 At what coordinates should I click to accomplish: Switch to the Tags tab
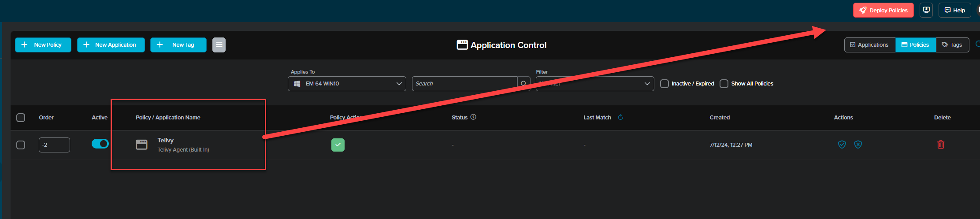coord(952,45)
